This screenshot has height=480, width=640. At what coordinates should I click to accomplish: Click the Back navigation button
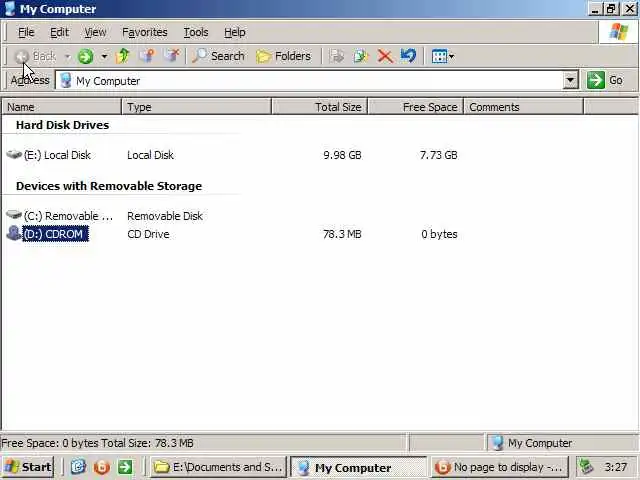click(x=36, y=56)
